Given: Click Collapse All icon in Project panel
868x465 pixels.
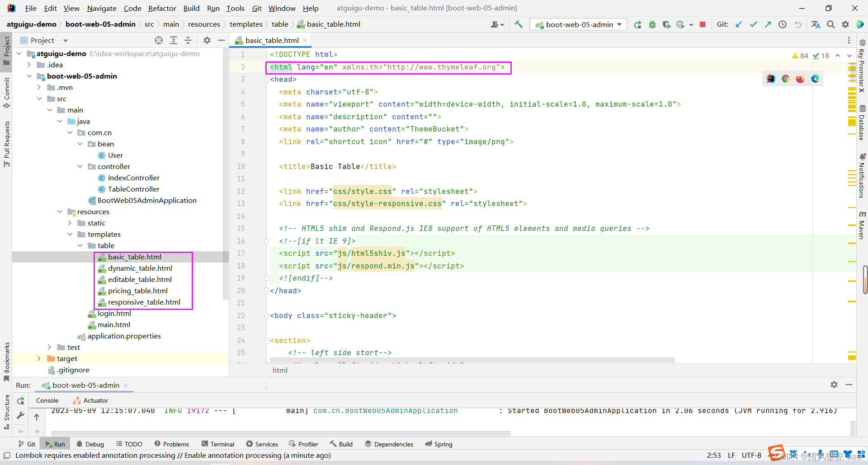Looking at the screenshot, I should pos(188,40).
